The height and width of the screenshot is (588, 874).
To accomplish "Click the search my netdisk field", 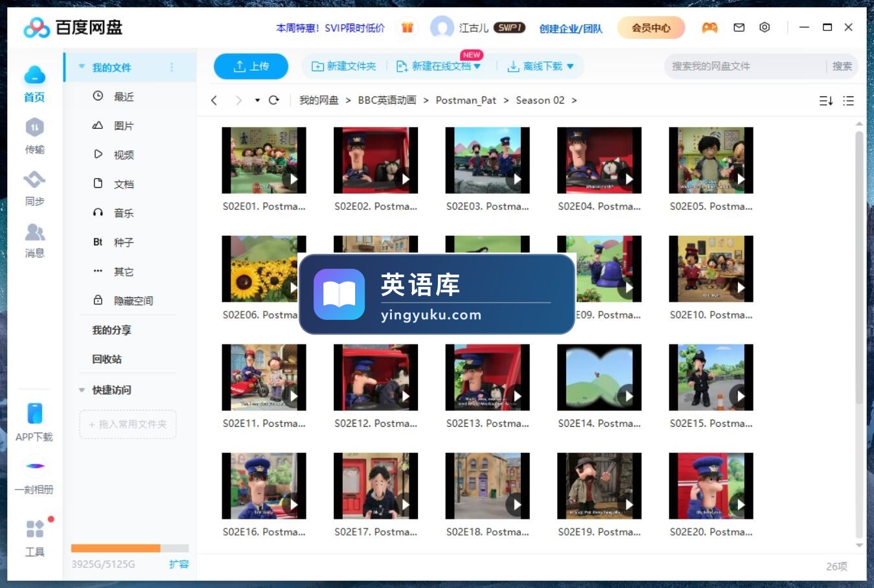I will [x=745, y=66].
